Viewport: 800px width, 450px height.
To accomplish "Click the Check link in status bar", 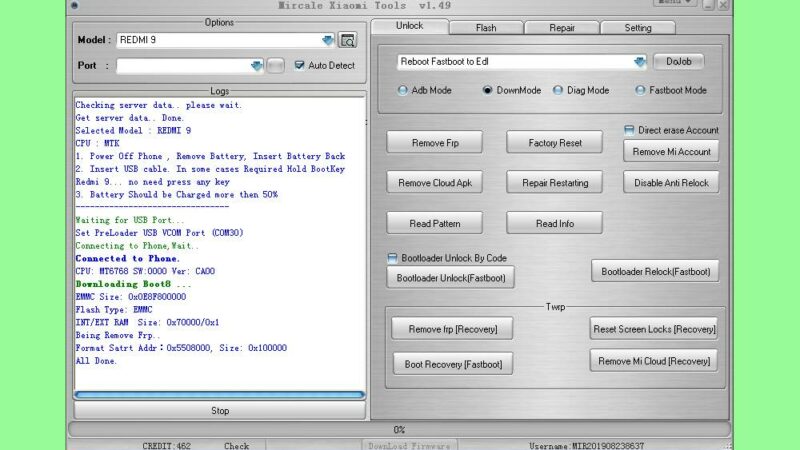I will [236, 445].
